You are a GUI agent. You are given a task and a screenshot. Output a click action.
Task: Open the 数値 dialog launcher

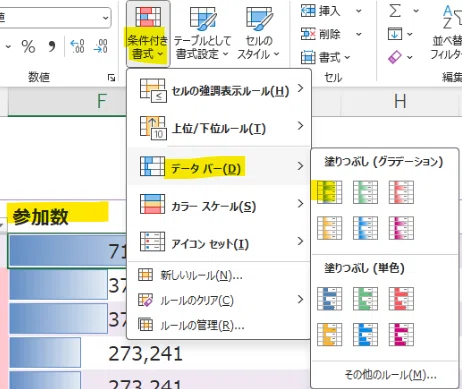tap(111, 78)
